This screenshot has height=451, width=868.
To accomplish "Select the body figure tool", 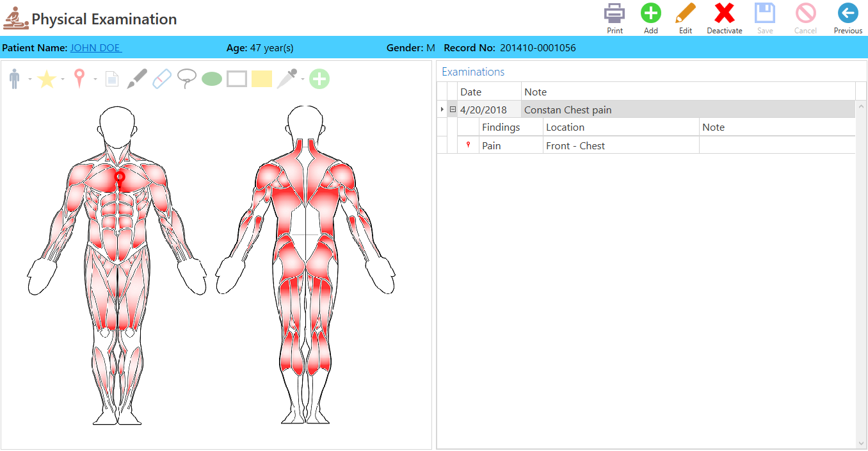I will click(x=14, y=78).
